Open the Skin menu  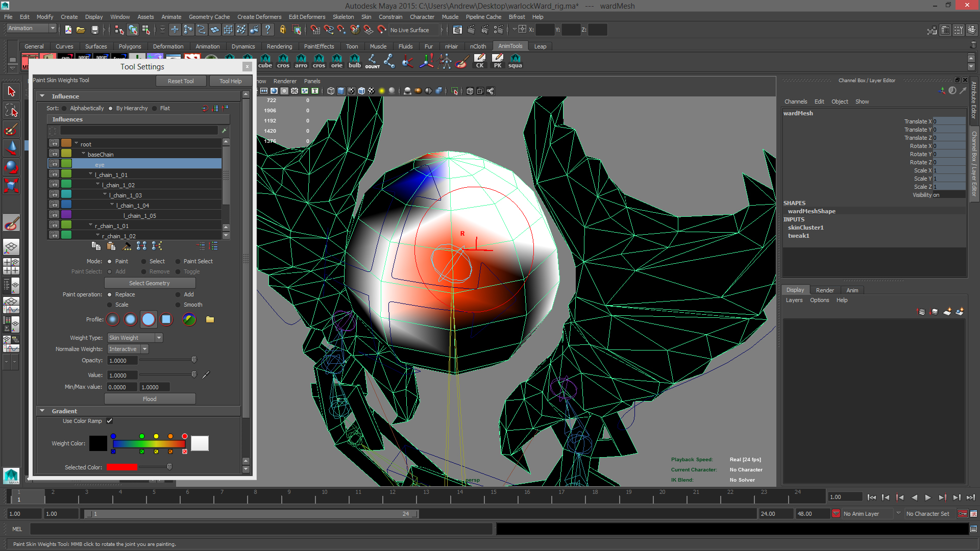(366, 17)
